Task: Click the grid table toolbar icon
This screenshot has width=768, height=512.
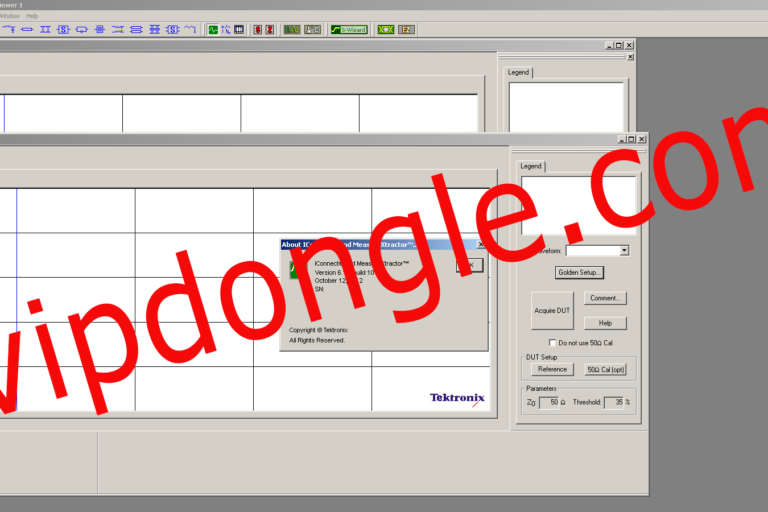Action: click(x=239, y=30)
